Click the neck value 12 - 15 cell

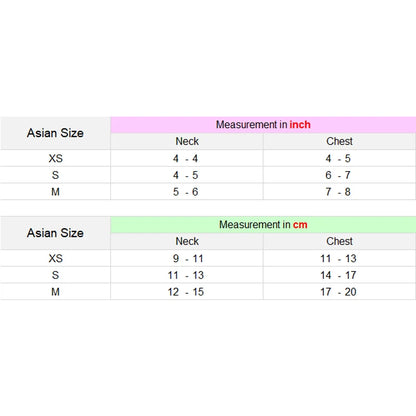pyautogui.click(x=187, y=292)
